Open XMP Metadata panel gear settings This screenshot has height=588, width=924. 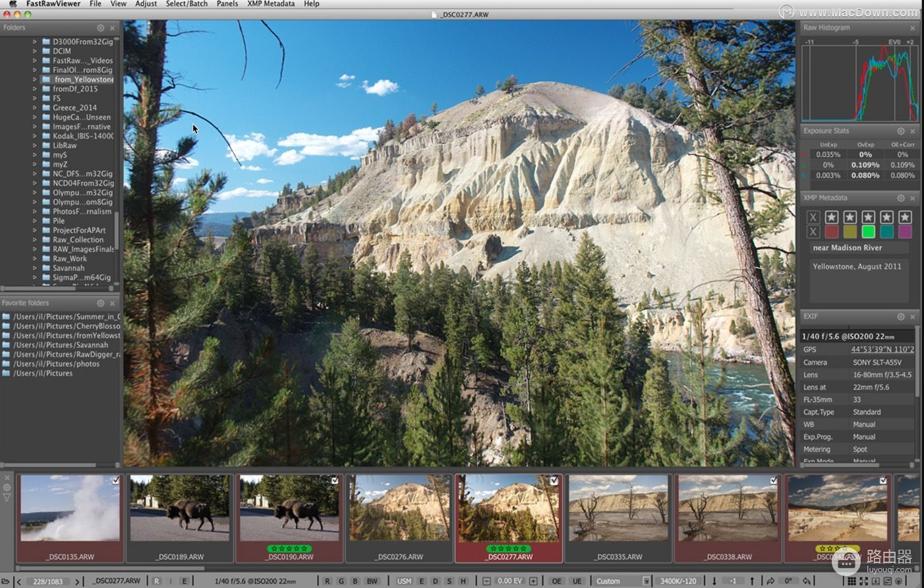coord(900,198)
